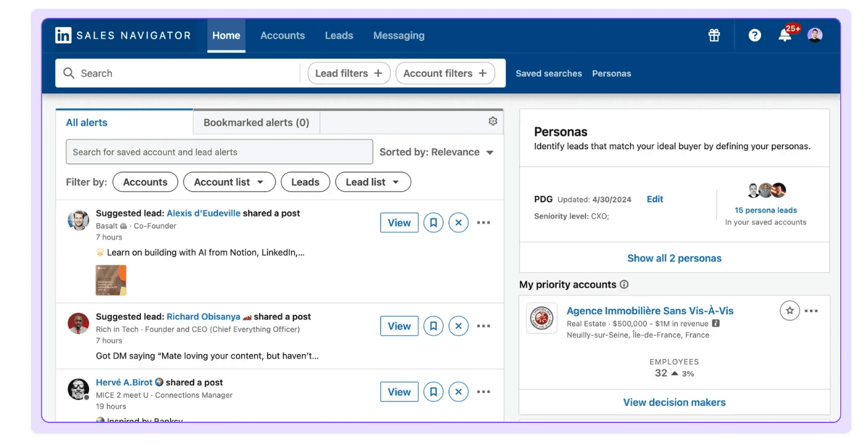Image resolution: width=868 pixels, height=444 pixels.
Task: Open the profile avatar menu in header
Action: pos(815,35)
